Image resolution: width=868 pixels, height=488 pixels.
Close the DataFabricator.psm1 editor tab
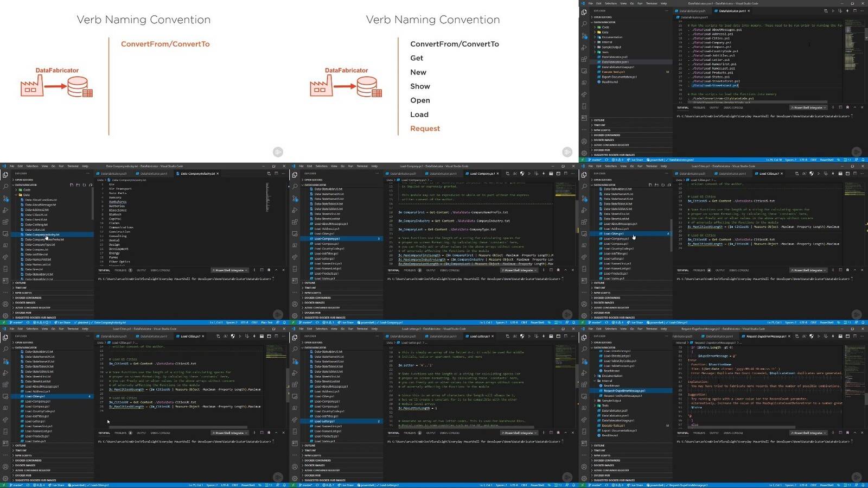tap(749, 11)
